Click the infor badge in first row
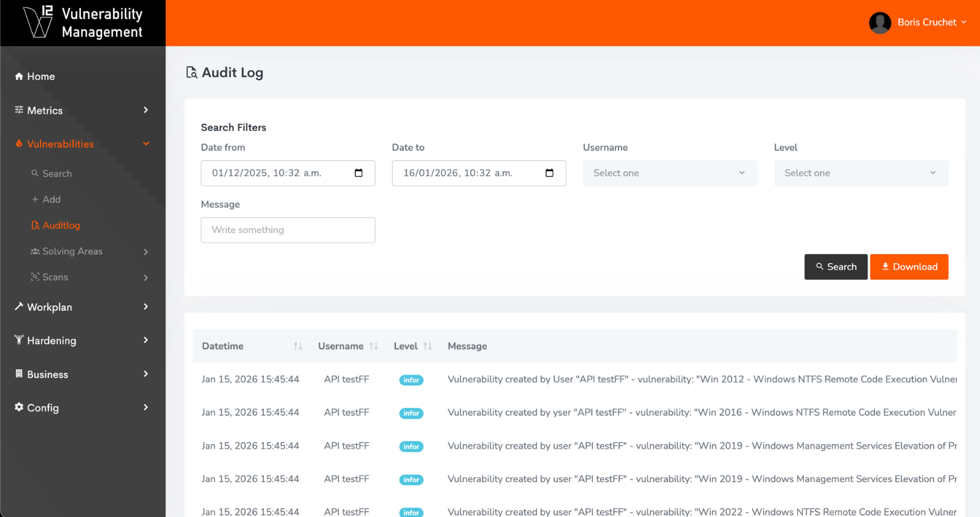 411,380
